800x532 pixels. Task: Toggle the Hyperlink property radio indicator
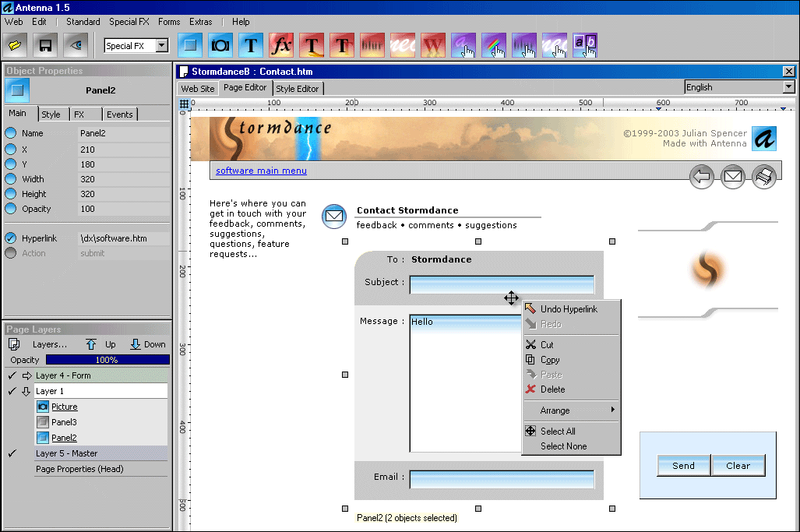click(11, 238)
